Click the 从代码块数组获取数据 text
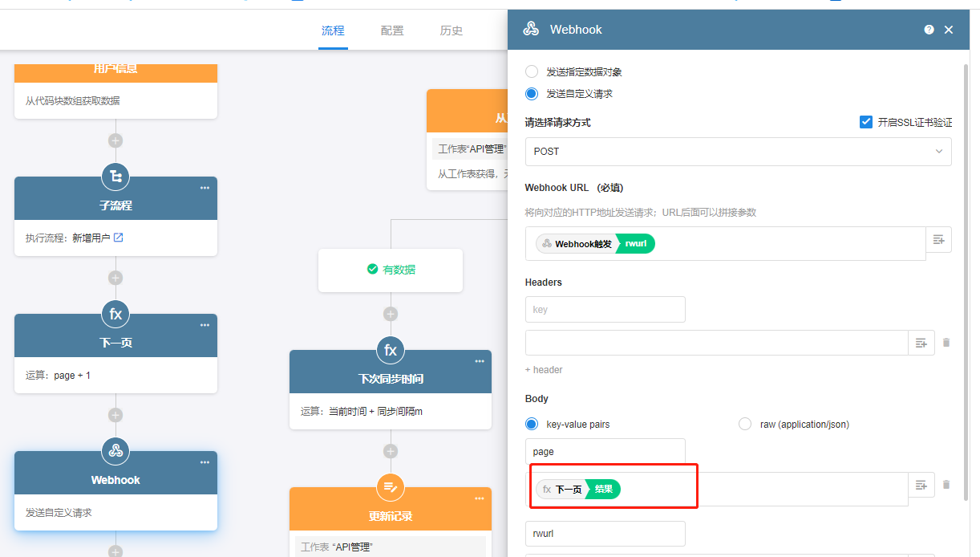The width and height of the screenshot is (980, 557). 73,100
